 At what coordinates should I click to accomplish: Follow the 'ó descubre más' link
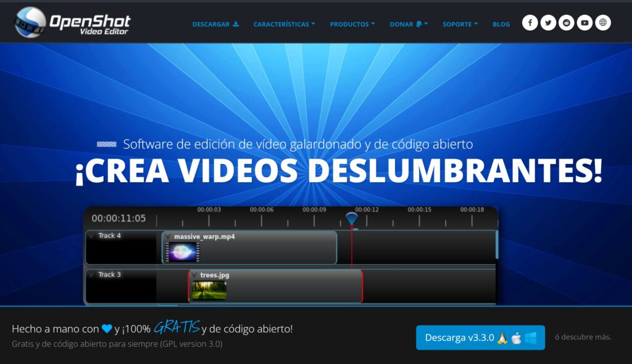tap(583, 337)
